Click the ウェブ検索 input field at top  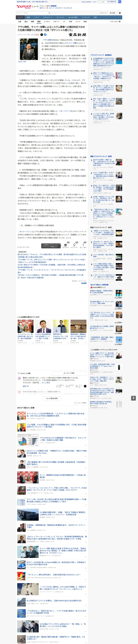[x=102, y=2]
